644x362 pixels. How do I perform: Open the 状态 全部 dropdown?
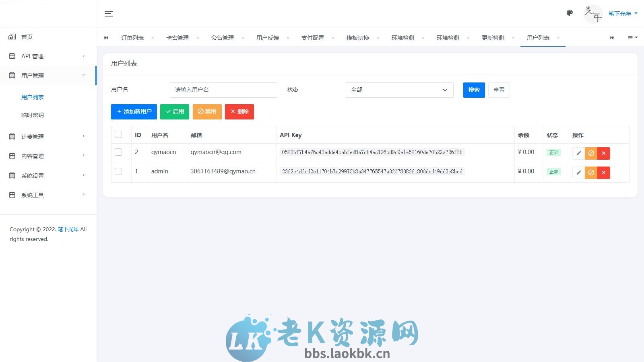tap(399, 90)
